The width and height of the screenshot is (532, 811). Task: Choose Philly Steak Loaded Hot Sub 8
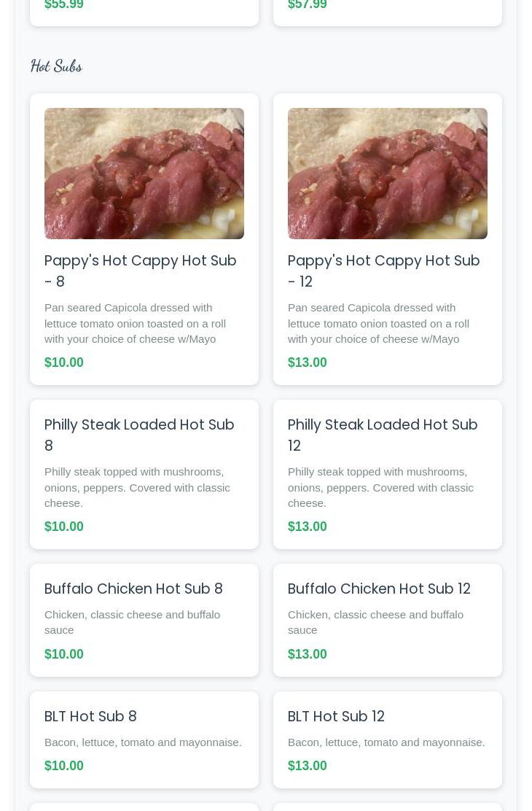(139, 435)
